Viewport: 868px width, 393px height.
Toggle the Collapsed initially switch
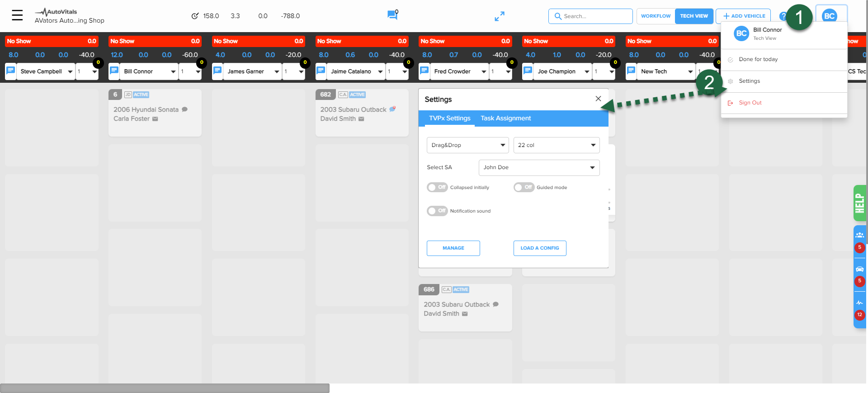[437, 187]
